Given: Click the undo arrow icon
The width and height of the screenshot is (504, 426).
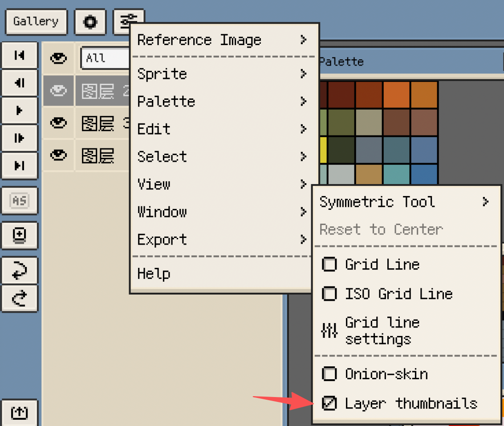Looking at the screenshot, I should [20, 271].
